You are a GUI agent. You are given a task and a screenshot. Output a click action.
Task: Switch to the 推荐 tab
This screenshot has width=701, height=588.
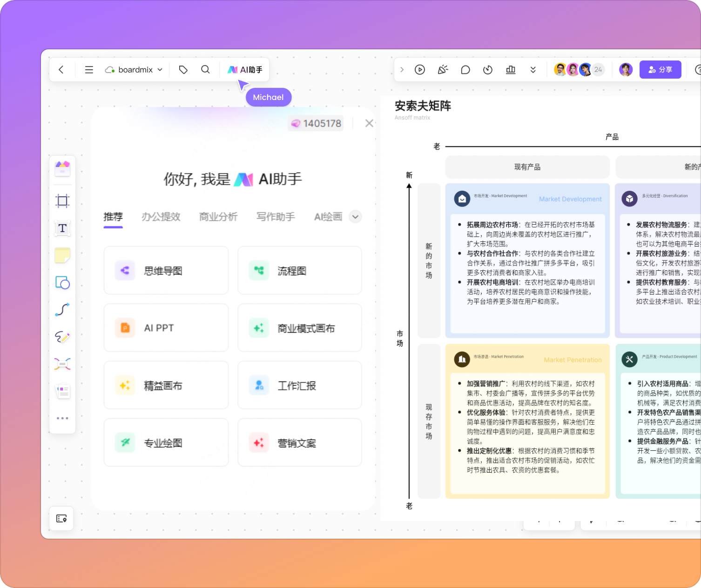point(113,217)
